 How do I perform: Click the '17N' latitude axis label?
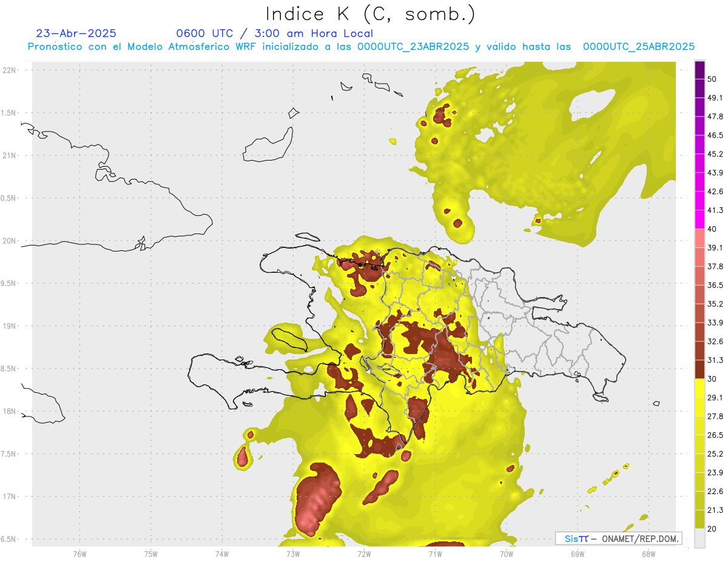(9, 497)
